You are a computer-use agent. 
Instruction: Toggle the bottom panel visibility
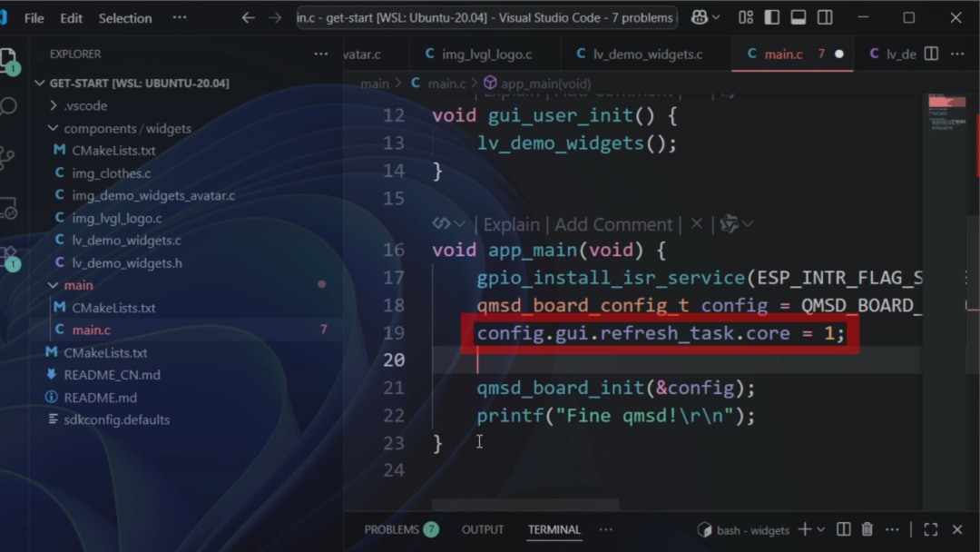click(799, 18)
